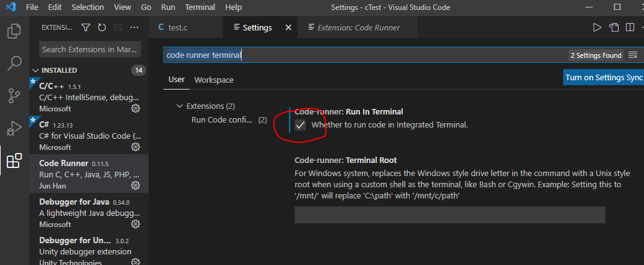
Task: Click Search Extensions in Marketplace field
Action: (90, 49)
